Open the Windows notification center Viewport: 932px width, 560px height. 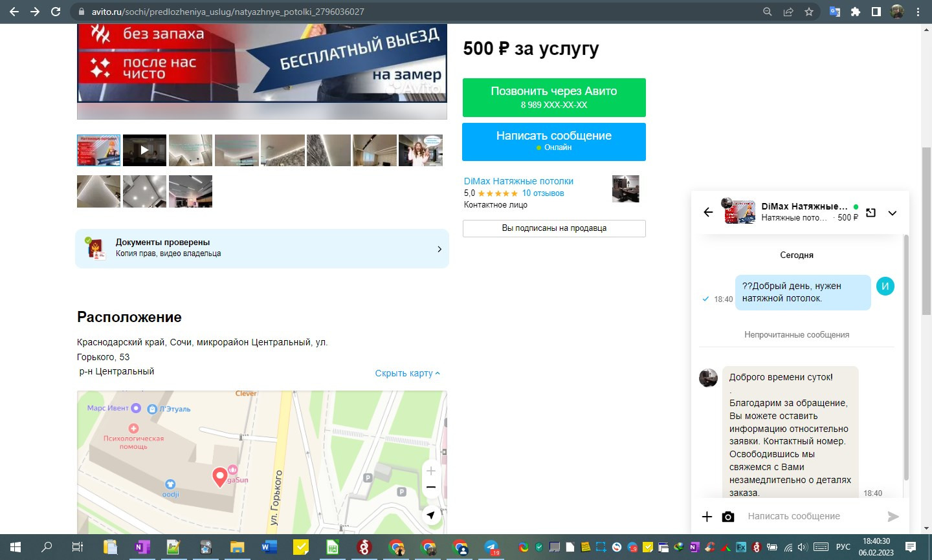pyautogui.click(x=910, y=547)
